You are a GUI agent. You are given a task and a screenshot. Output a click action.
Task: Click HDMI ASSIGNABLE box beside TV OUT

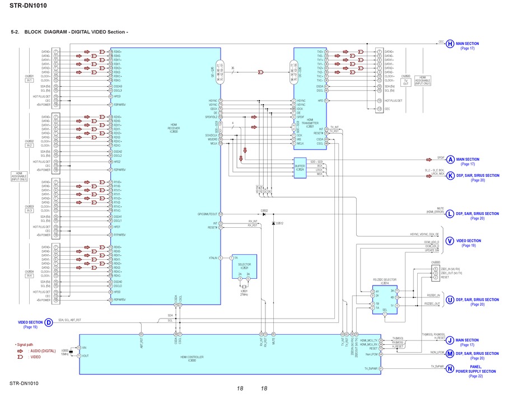click(x=423, y=81)
